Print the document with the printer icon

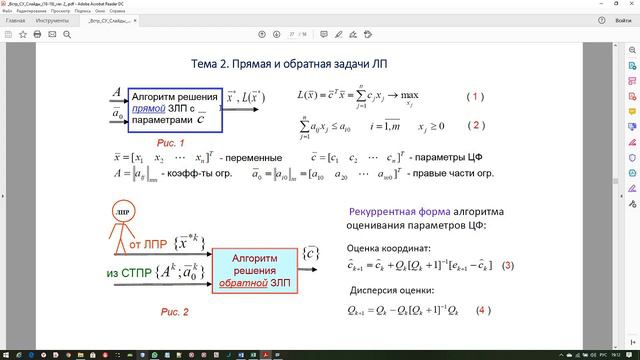[x=37, y=35]
